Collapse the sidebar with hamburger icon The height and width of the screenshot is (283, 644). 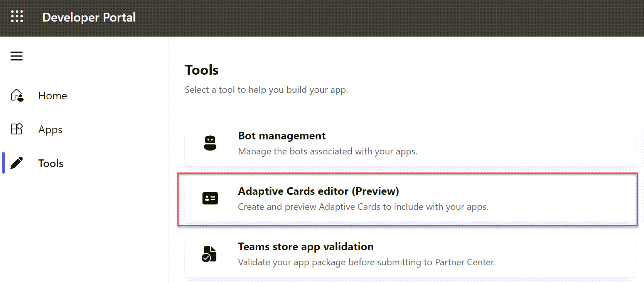17,56
